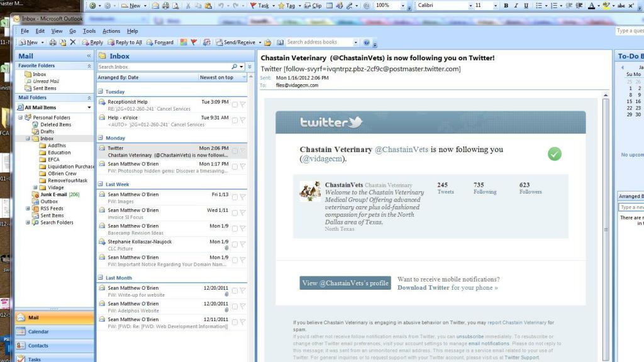Viewport: 644px width, 362px height.
Task: Open the All Mail Items dropdown
Action: pyautogui.click(x=89, y=107)
